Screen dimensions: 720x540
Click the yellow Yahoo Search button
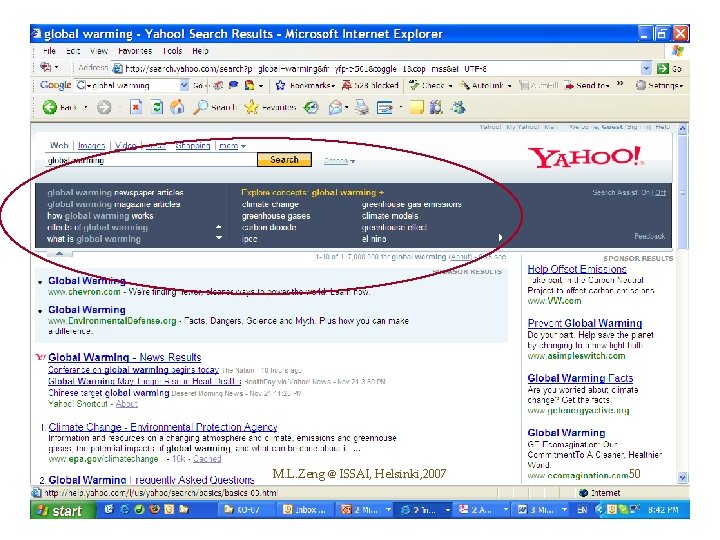point(284,159)
